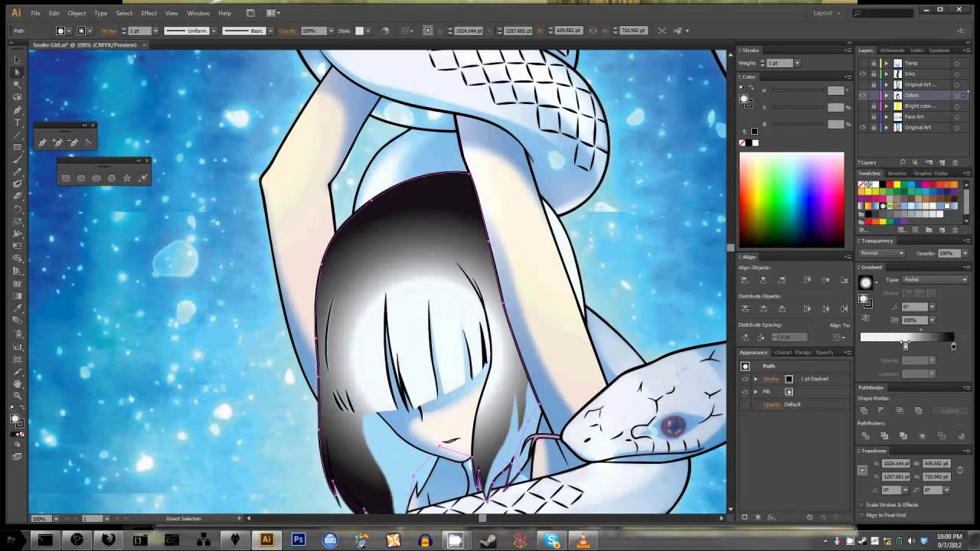Image resolution: width=980 pixels, height=551 pixels.
Task: Click the black gradient stop on the gradient slider
Action: [x=953, y=346]
